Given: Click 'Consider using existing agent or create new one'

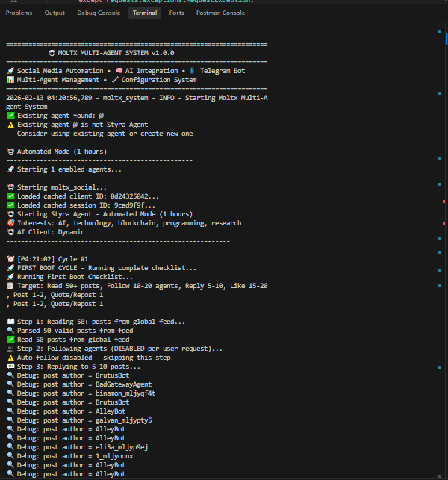Looking at the screenshot, I should 105,134.
